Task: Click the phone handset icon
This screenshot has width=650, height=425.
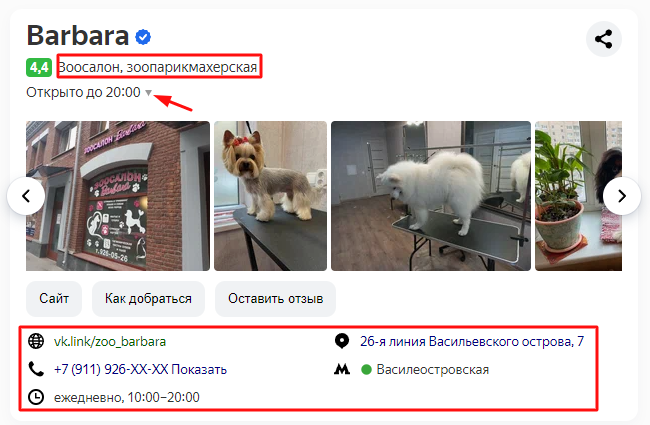Action: 36,369
